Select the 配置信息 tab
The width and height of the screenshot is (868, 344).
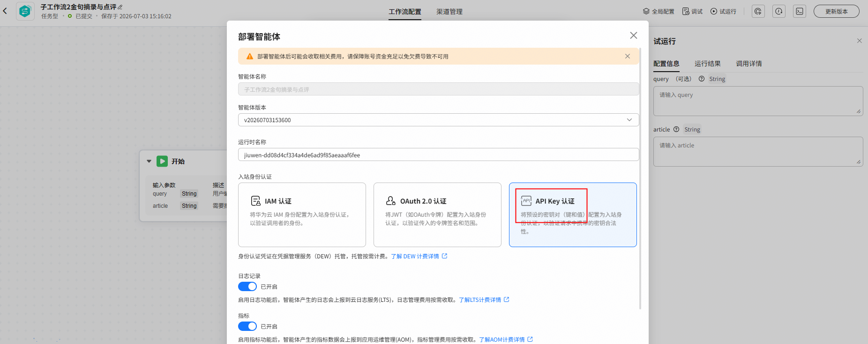(666, 64)
